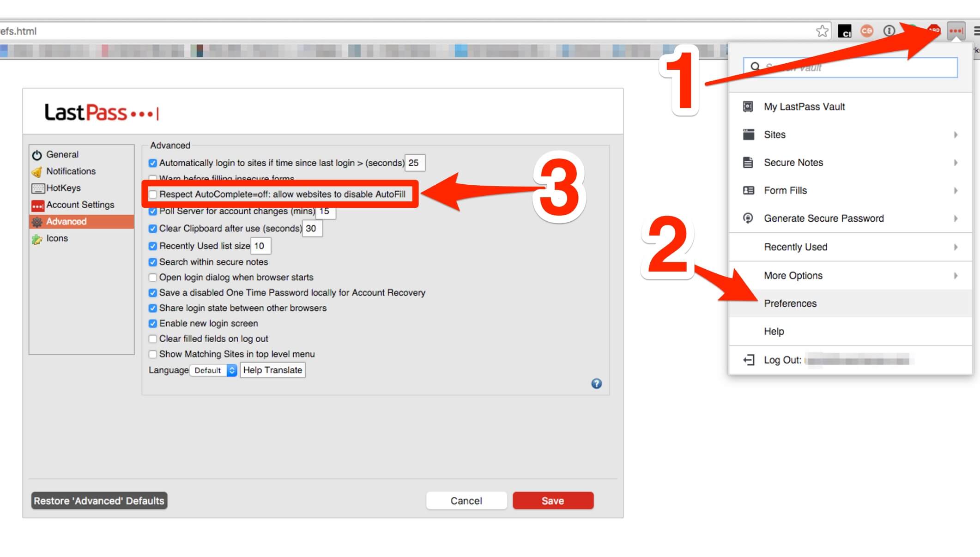Click the General power icon
The height and width of the screenshot is (557, 980).
(x=37, y=155)
